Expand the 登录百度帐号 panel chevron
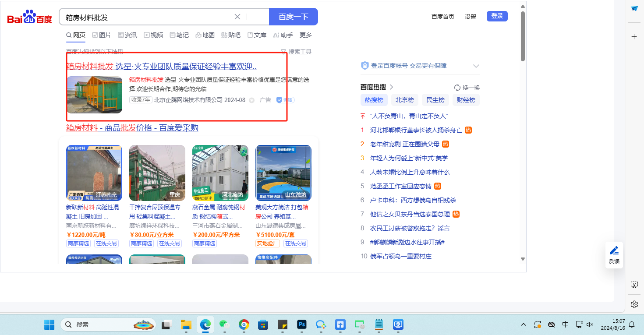Screen dimensions: 644x335 pos(476,66)
